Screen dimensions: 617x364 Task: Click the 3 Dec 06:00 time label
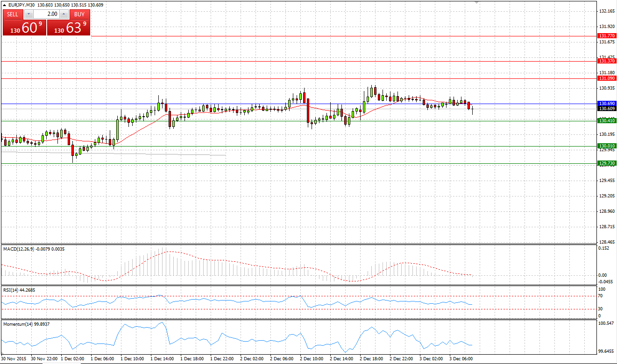pos(461,359)
